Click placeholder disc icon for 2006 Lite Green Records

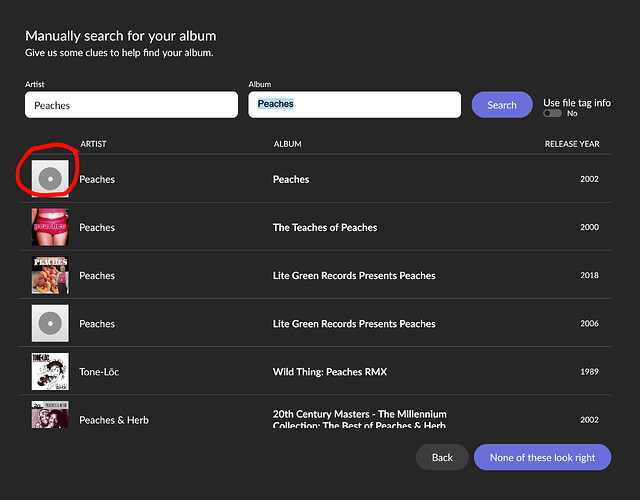click(49, 323)
